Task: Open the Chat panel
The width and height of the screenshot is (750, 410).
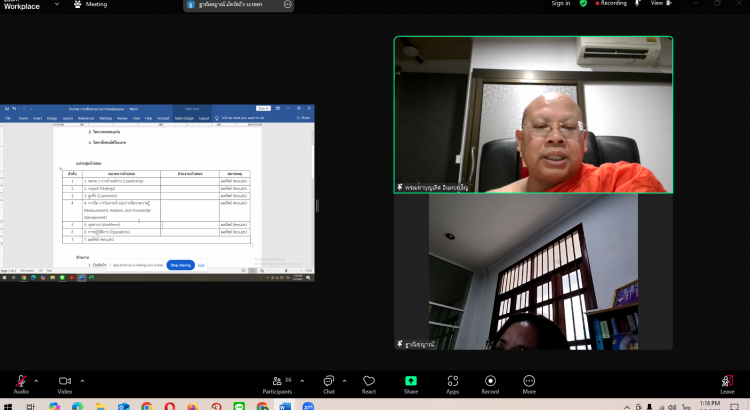Action: 329,384
